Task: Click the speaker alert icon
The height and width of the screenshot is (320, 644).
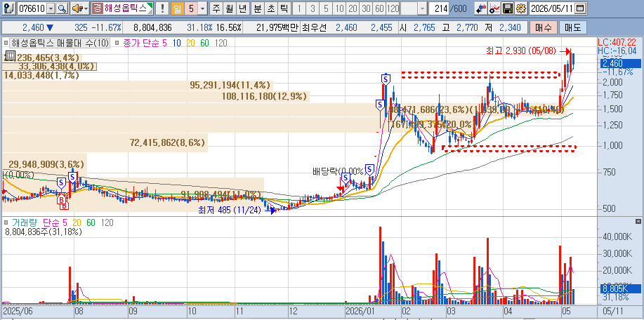Action: coord(77,8)
